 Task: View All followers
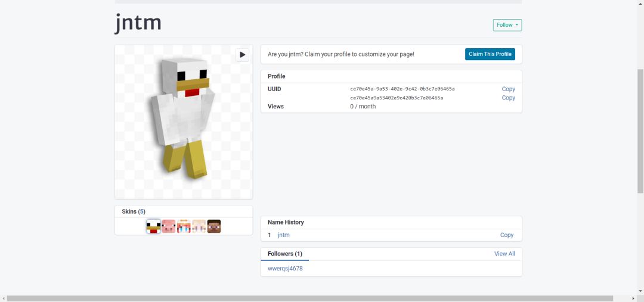pyautogui.click(x=504, y=254)
